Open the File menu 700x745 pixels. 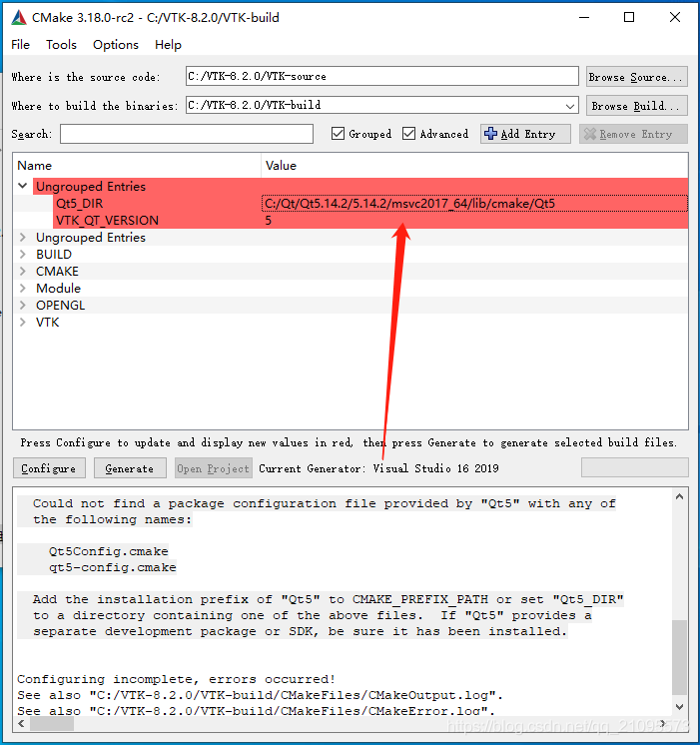[20, 45]
